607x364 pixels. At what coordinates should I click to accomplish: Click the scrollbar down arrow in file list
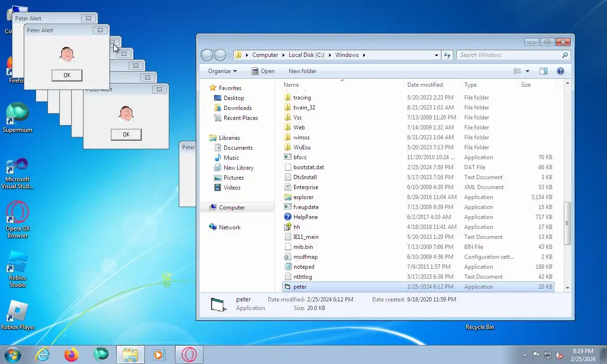[x=568, y=288]
